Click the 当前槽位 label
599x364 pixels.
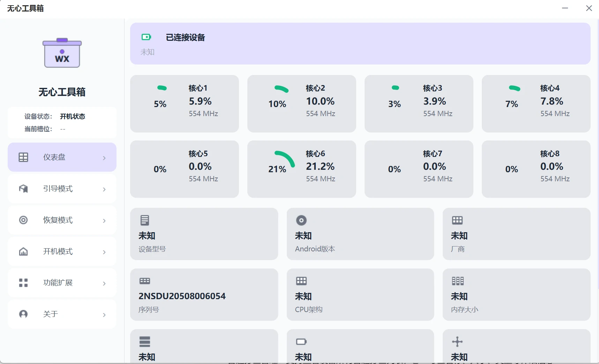[x=38, y=129]
